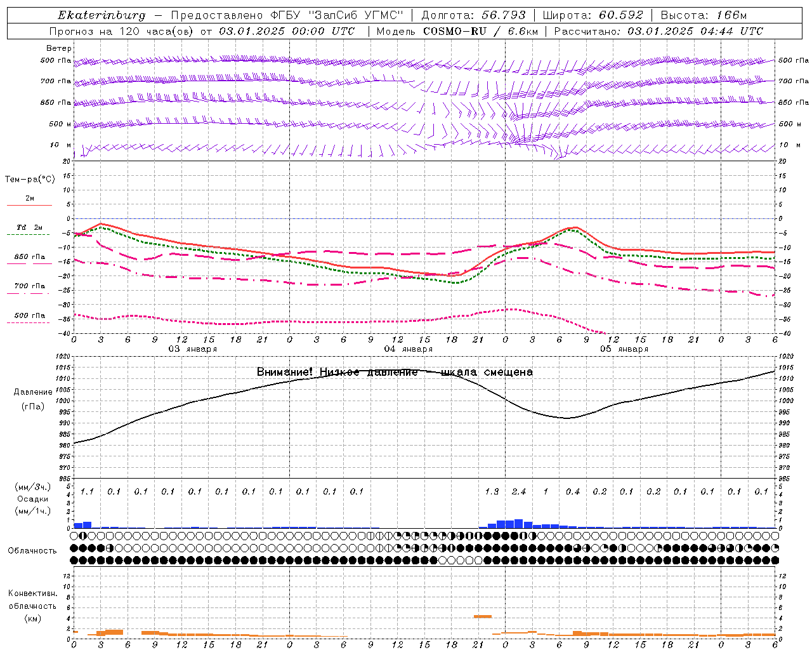Click the magenta dotted 500 гПа legend line
The width and height of the screenshot is (812, 650).
[x=29, y=322]
